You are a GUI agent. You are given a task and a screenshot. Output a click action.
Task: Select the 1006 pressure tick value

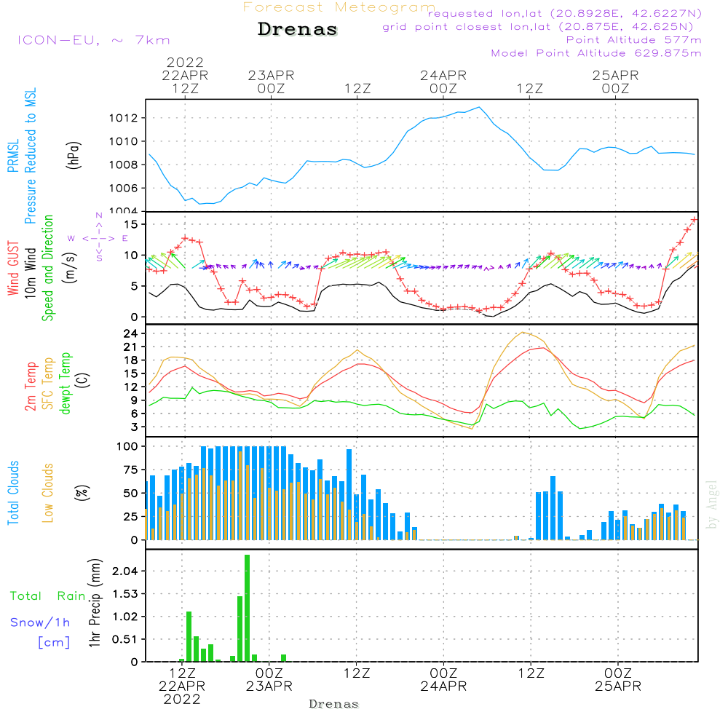tap(124, 188)
